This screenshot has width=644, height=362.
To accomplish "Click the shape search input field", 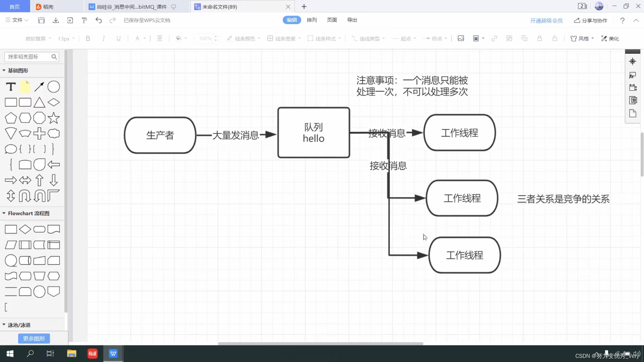I will pyautogui.click(x=32, y=57).
